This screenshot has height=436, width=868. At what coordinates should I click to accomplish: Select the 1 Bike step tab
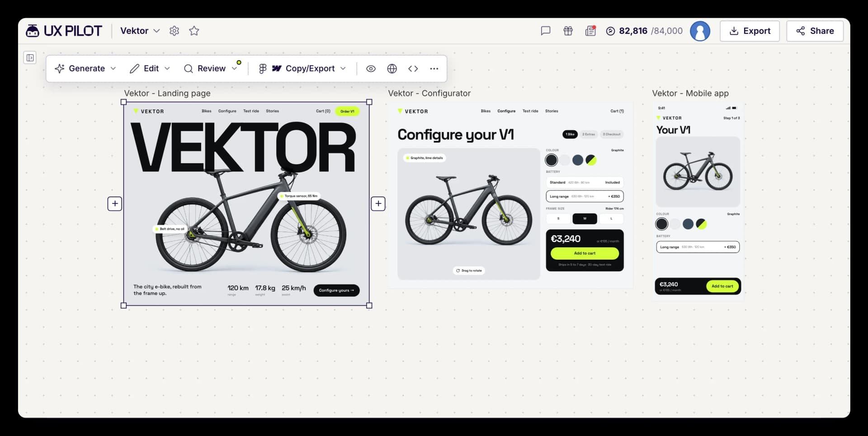click(x=570, y=134)
